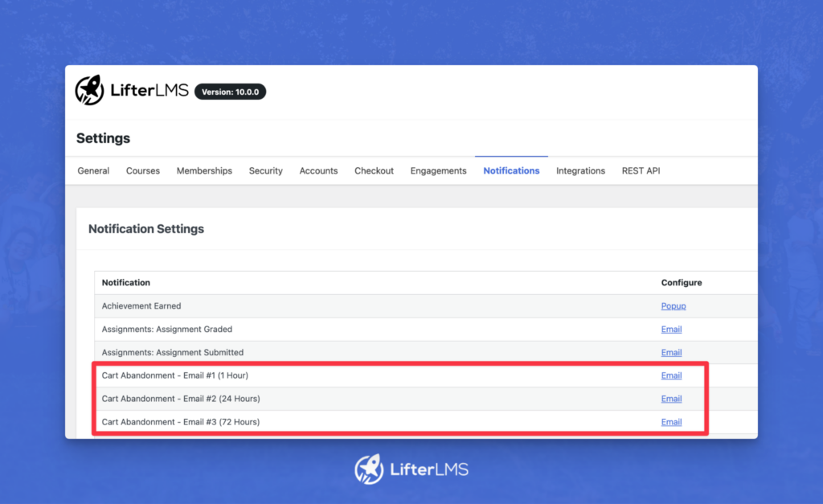Open the General settings tab

93,170
